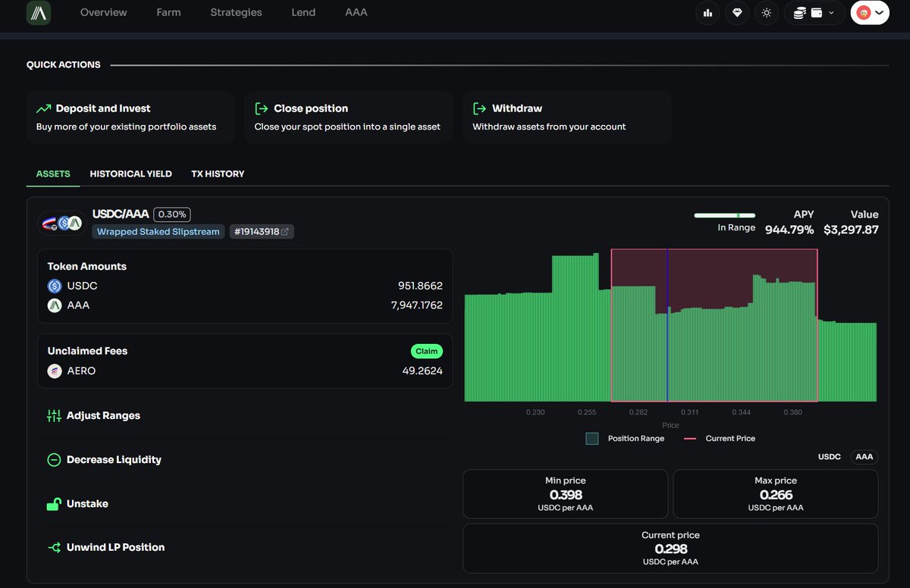Click the APY value 944.79%
Viewport: 910px width, 588px height.
click(789, 230)
